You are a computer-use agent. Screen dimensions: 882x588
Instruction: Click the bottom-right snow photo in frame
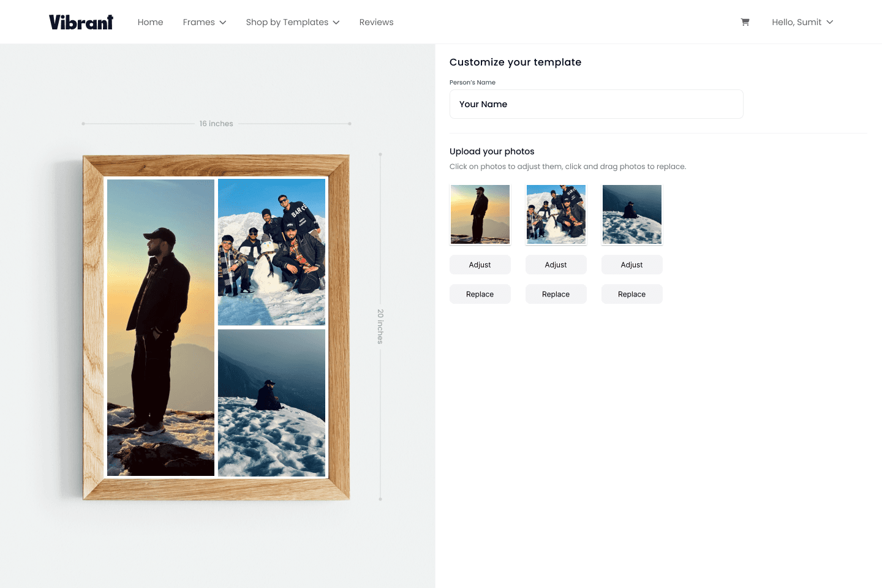(x=271, y=402)
